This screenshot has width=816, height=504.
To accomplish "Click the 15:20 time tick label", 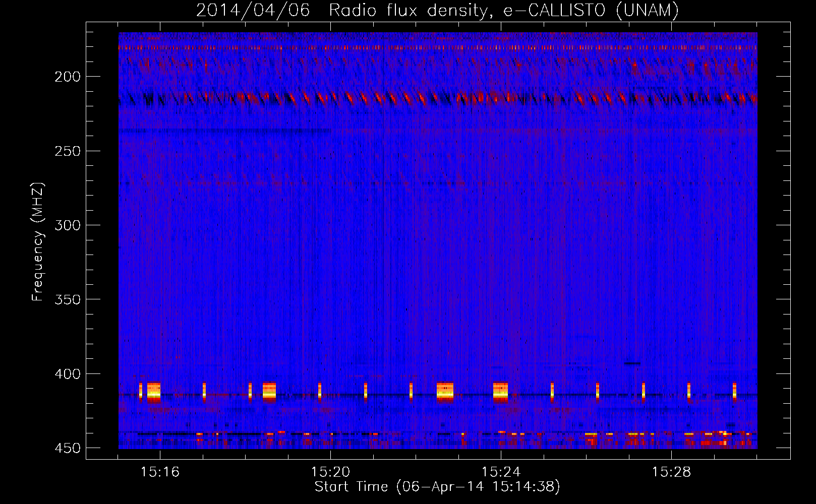I will (330, 472).
